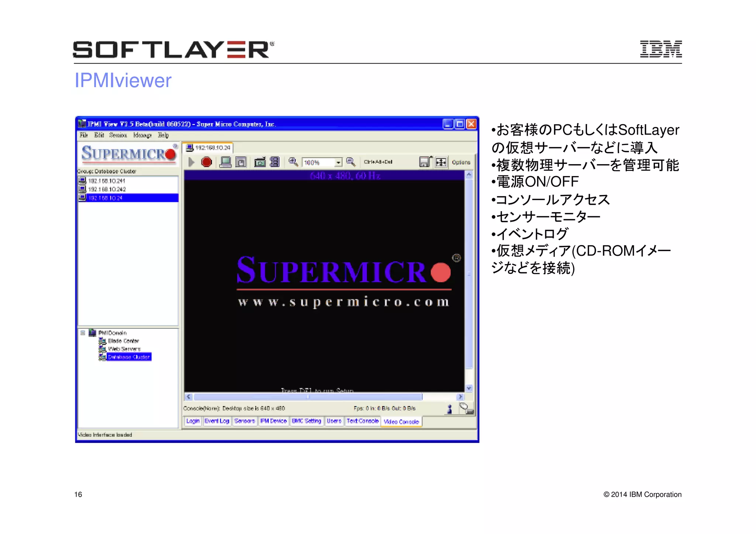The image size is (756, 534).
Task: Switch to the Login tab
Action: (x=193, y=421)
